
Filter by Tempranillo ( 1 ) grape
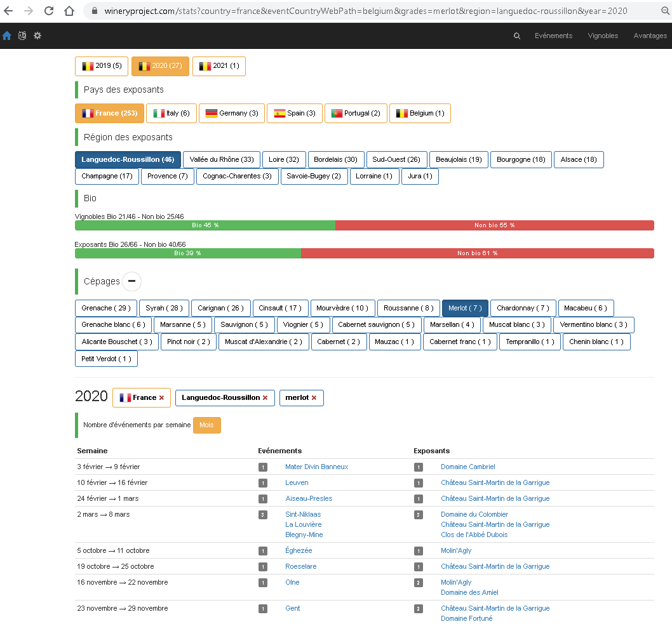[x=530, y=342]
